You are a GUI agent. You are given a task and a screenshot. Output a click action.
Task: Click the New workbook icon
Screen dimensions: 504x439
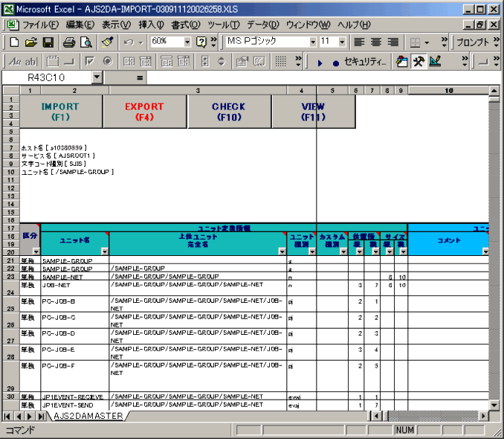pos(14,42)
